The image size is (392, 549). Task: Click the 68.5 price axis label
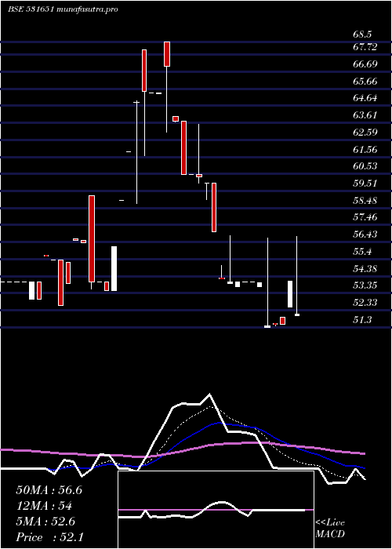[362, 35]
